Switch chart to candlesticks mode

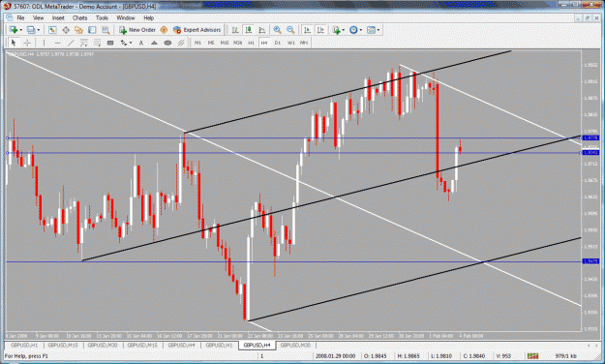click(249, 30)
